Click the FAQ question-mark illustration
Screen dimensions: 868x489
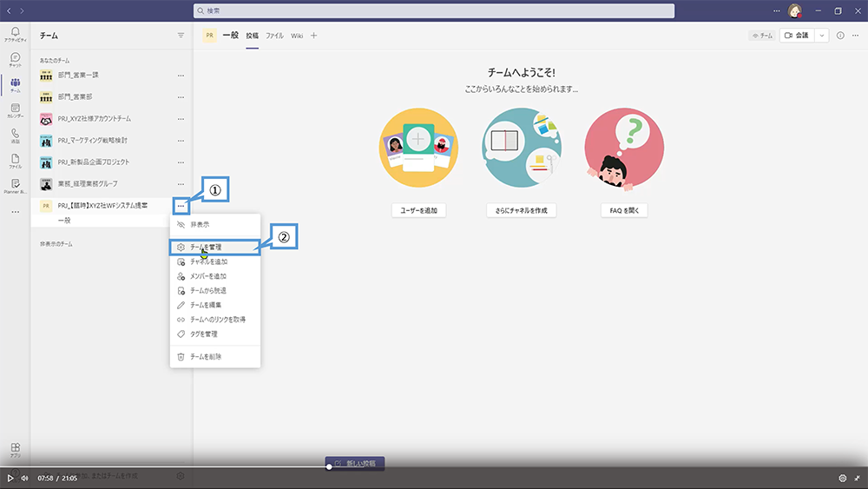pos(624,149)
